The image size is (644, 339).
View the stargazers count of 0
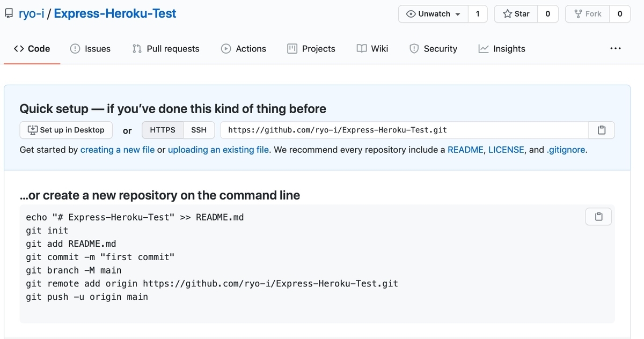(547, 14)
